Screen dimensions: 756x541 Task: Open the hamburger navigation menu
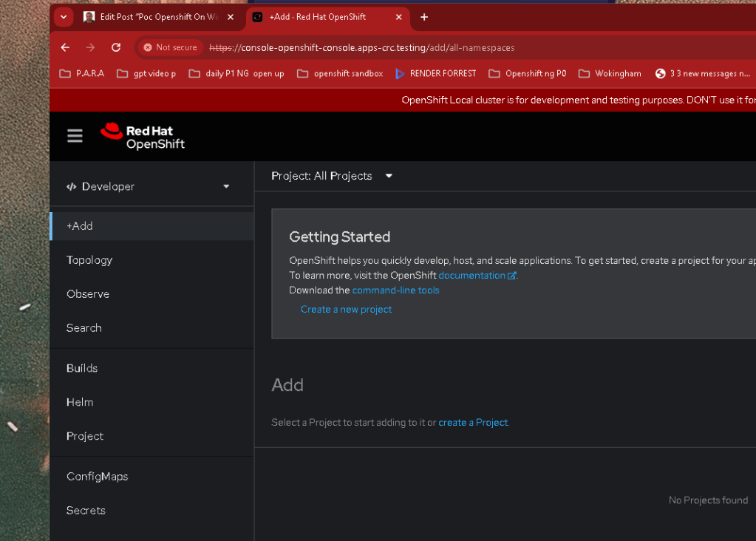[75, 136]
